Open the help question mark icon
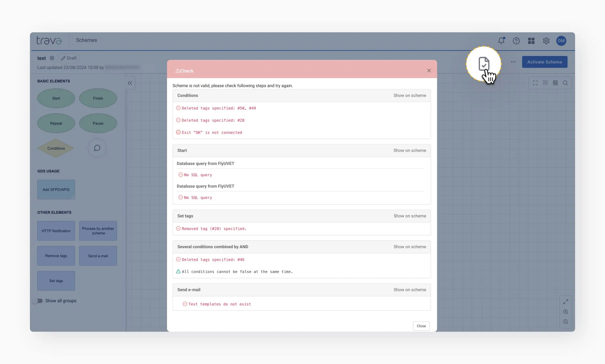 coord(516,41)
